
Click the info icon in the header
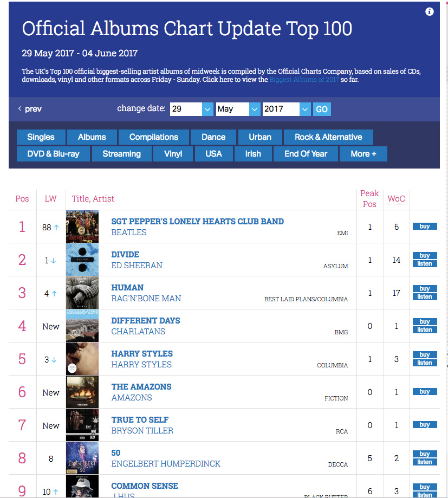pyautogui.click(x=429, y=12)
